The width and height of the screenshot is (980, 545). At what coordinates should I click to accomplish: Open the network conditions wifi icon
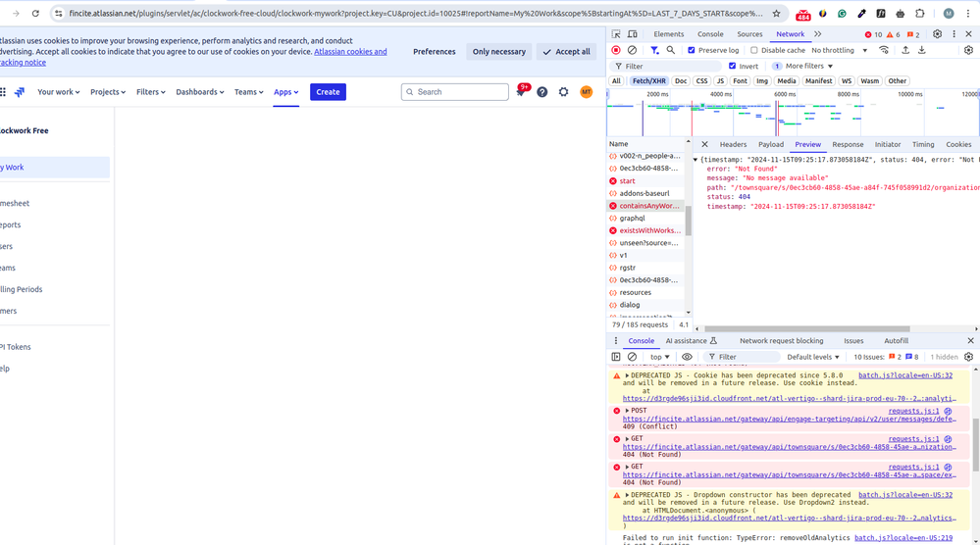pos(884,50)
